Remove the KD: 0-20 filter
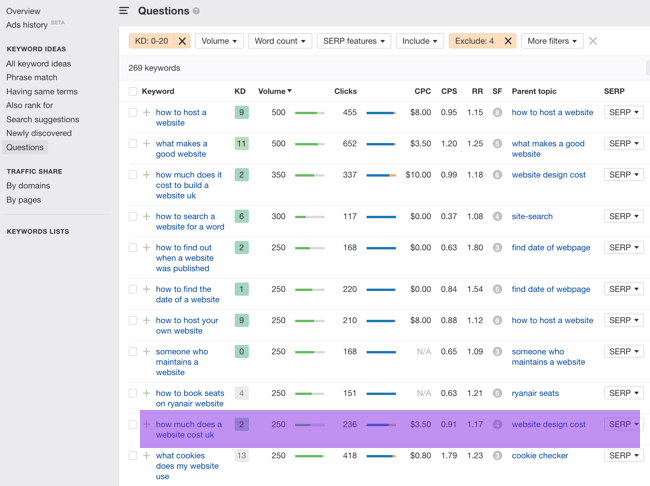Image resolution: width=650 pixels, height=486 pixels. tap(182, 41)
